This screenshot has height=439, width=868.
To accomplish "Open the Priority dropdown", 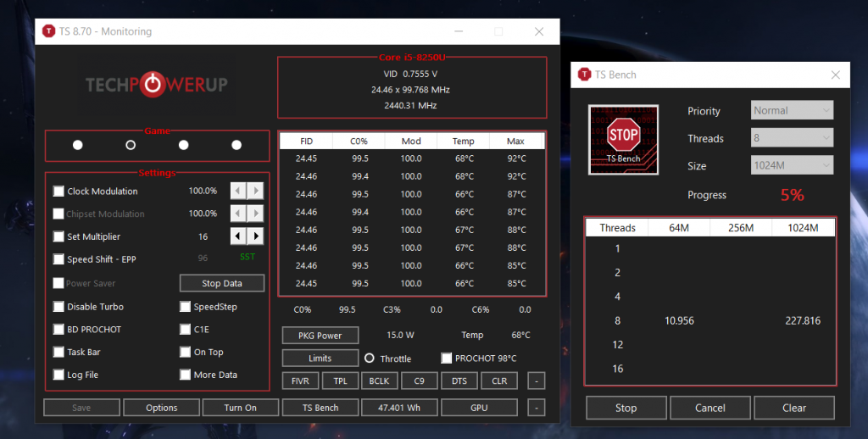I will pyautogui.click(x=792, y=110).
